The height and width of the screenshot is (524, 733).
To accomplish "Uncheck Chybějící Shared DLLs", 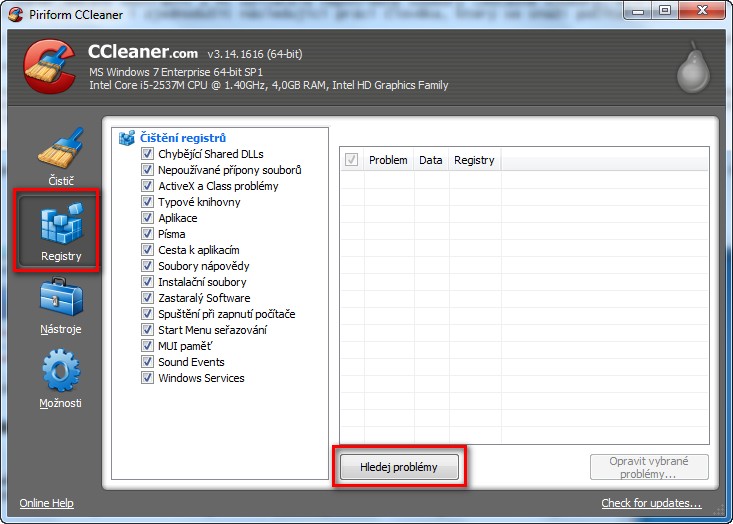I will (147, 154).
